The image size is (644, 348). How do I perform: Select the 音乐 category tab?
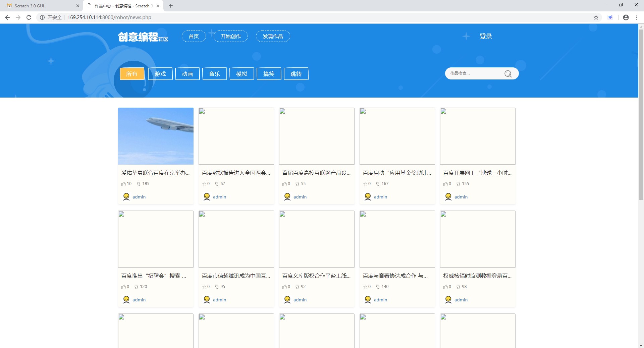click(x=214, y=74)
